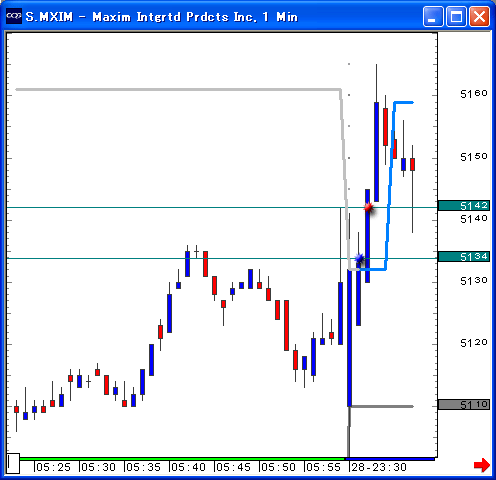Click the 5130 price scale value
Viewport: 496px width, 480px height.
point(474,281)
